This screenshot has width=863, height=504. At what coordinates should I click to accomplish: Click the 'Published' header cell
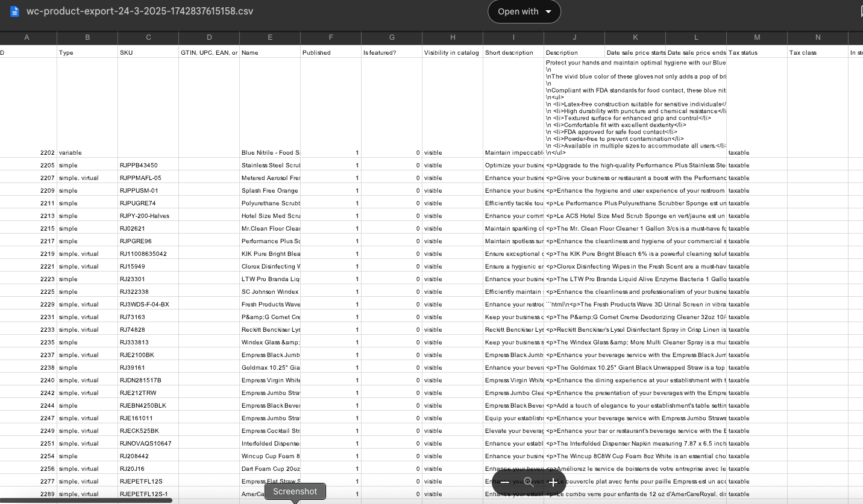click(331, 52)
